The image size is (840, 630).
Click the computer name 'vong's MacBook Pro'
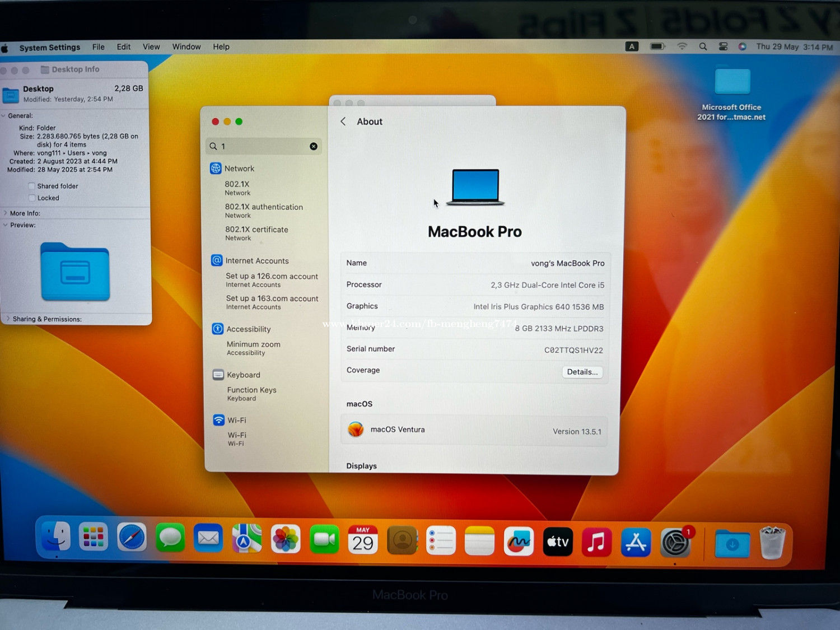[x=567, y=263]
